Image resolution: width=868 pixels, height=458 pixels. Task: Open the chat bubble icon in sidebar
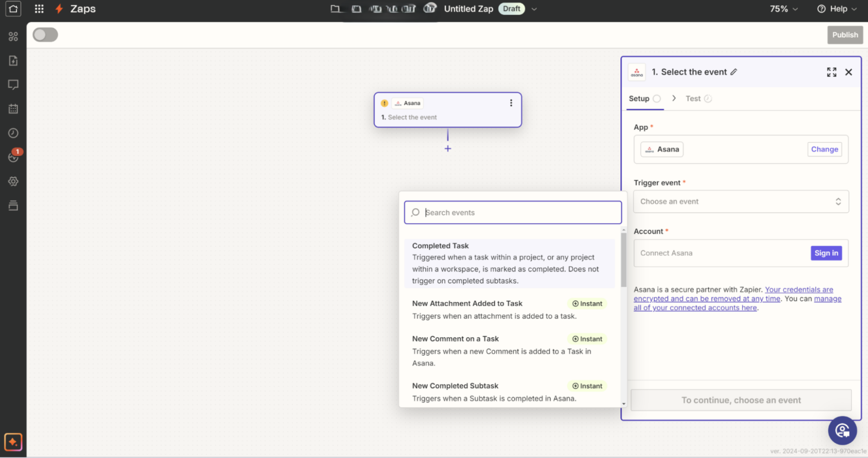click(13, 84)
